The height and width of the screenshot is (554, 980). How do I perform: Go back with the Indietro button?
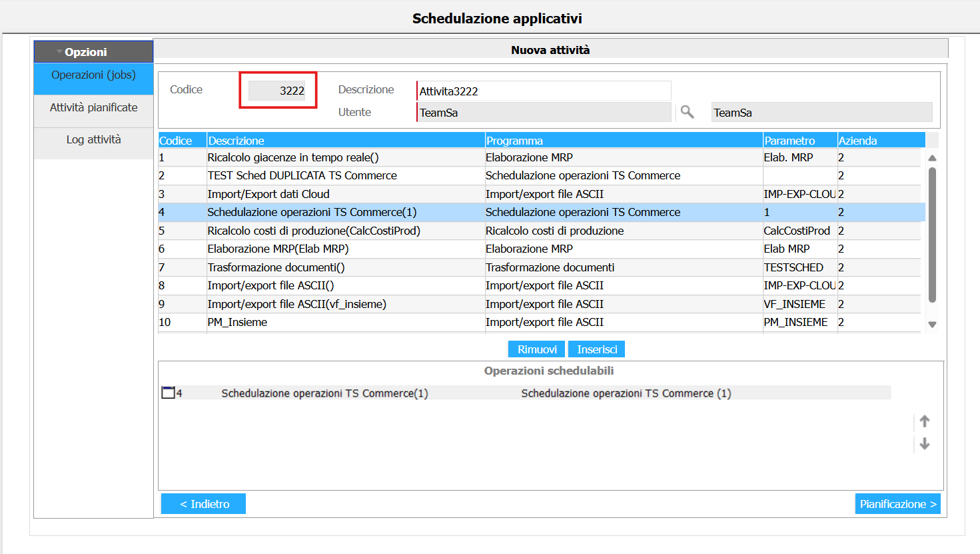[x=203, y=504]
